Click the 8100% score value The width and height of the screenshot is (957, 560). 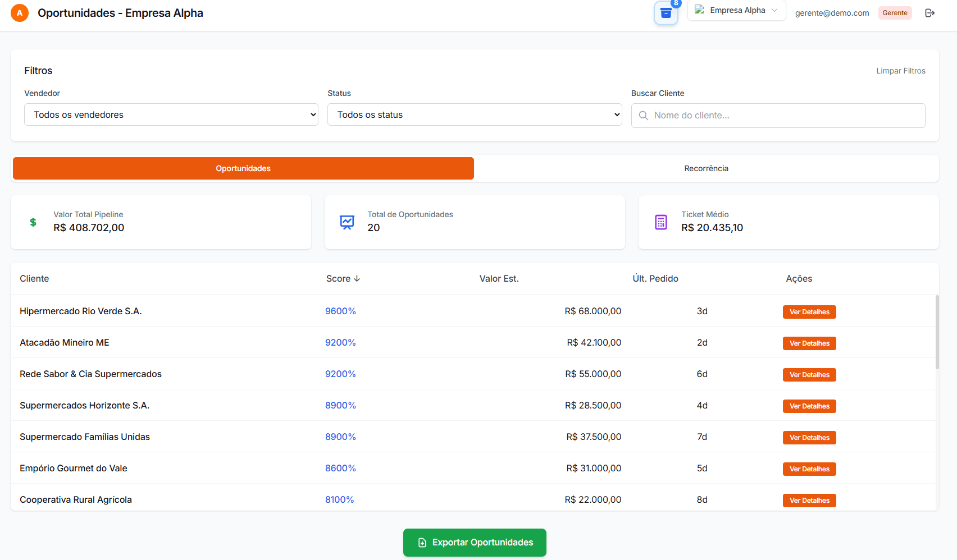(339, 500)
